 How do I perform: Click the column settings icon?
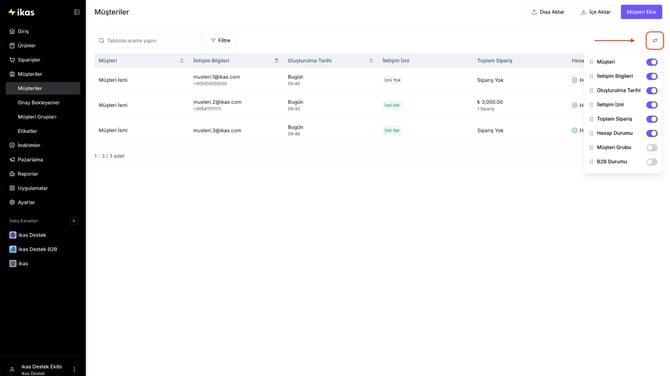click(x=655, y=41)
